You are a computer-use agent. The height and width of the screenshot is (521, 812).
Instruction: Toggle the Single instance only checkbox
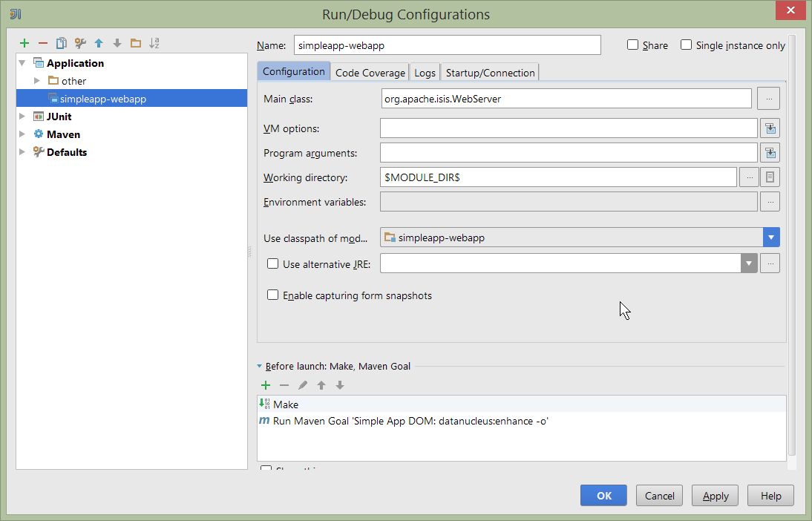[x=687, y=45]
